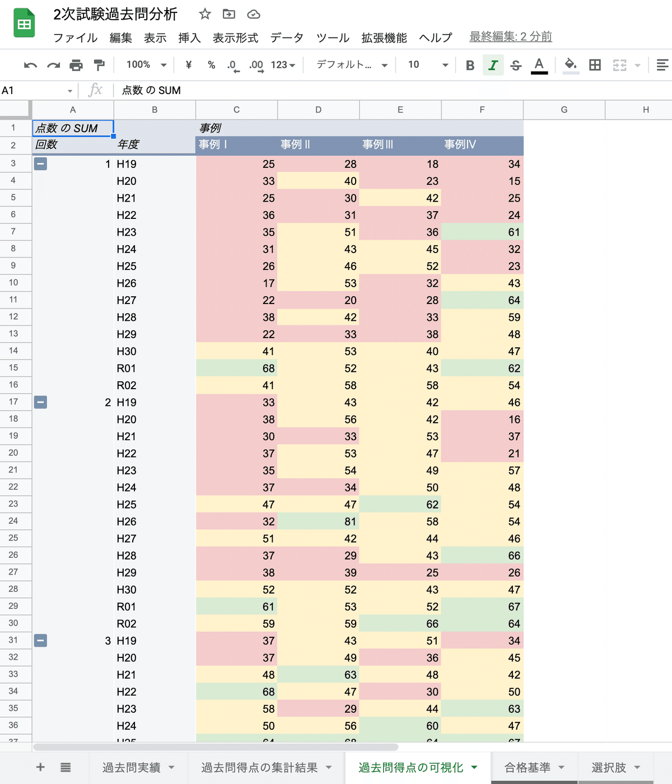Click the undo arrow icon
Viewport: 672px width, 784px height.
30,65
